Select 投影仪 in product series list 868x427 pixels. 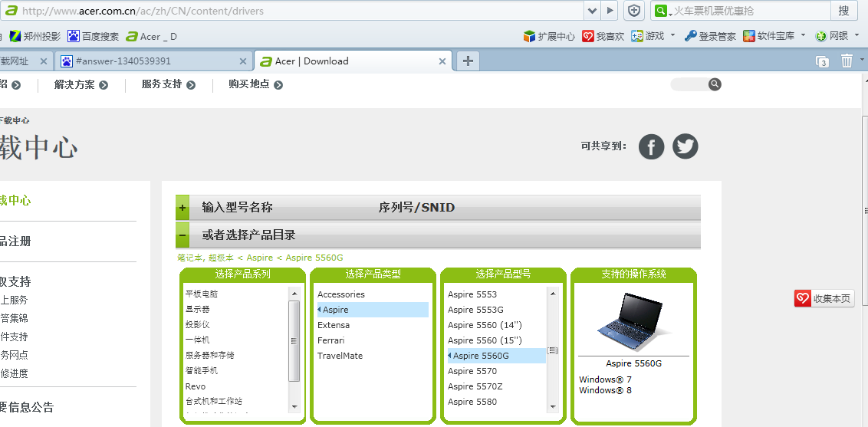[198, 325]
